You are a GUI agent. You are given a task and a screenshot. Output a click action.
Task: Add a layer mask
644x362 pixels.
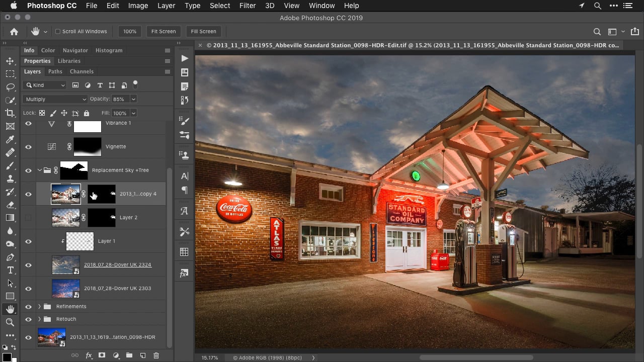coord(102,355)
